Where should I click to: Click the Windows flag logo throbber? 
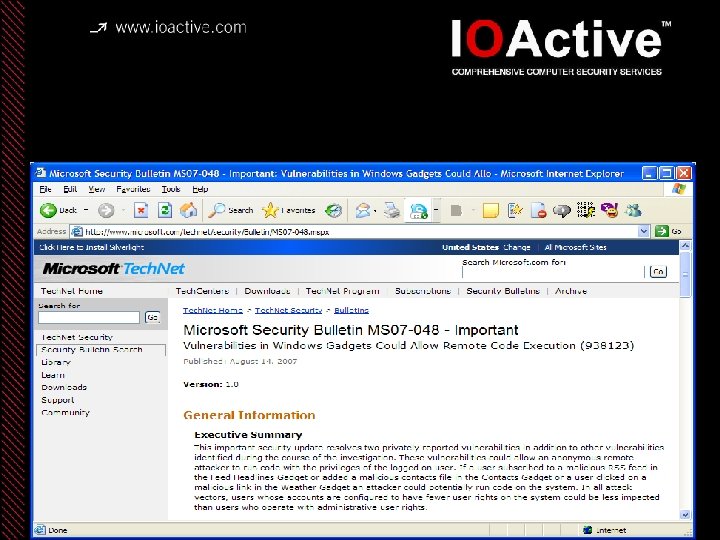678,189
